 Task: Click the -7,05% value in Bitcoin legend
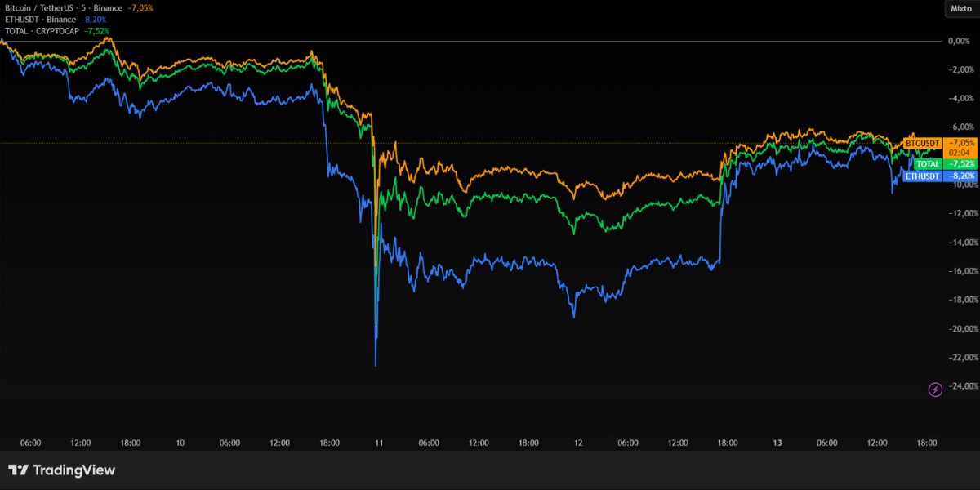click(x=140, y=7)
